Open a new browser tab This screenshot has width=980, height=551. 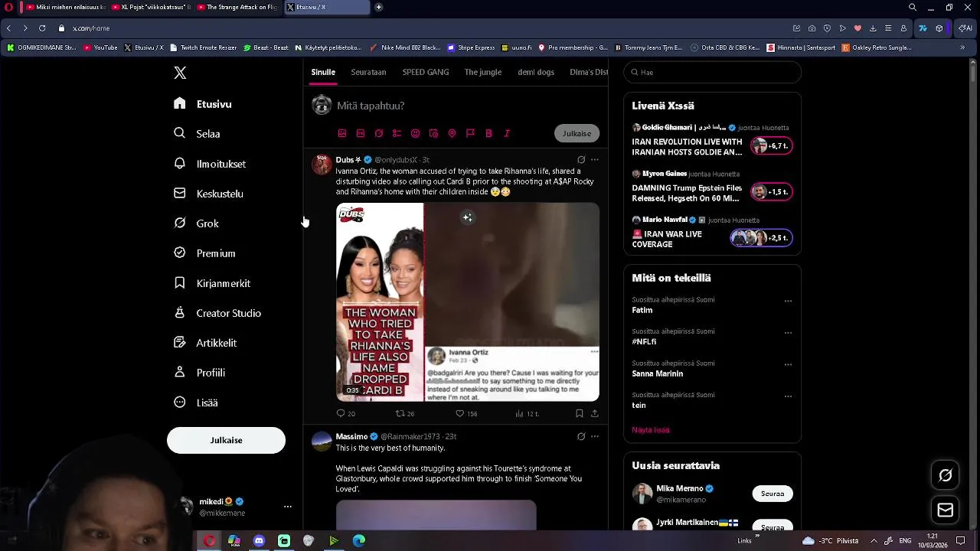[x=378, y=7]
